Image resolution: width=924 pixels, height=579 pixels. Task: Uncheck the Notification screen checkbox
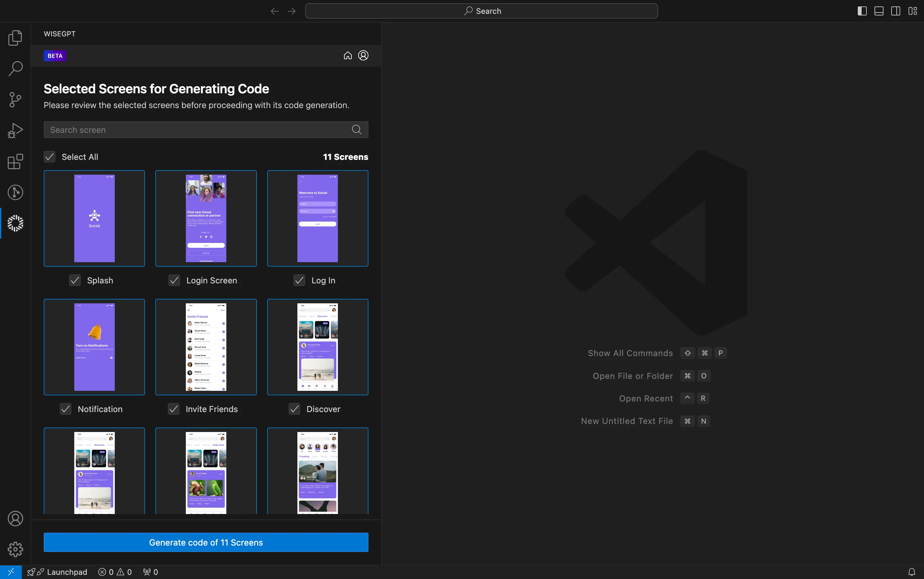[x=66, y=409]
